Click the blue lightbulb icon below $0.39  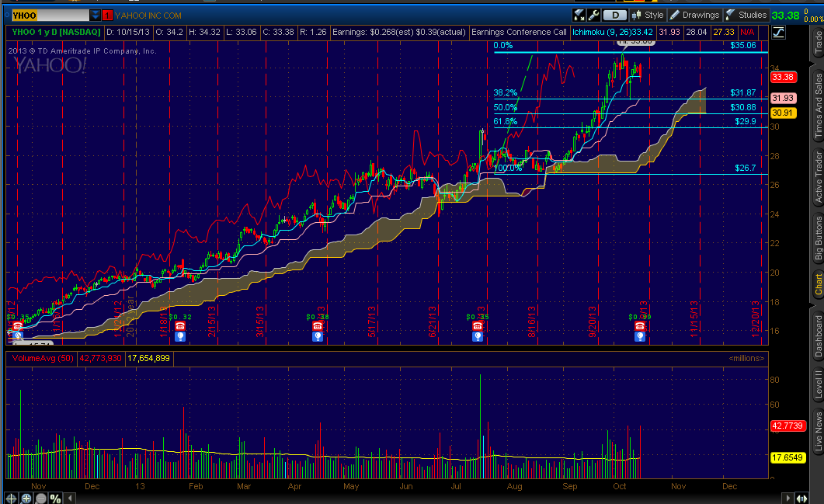pos(639,336)
